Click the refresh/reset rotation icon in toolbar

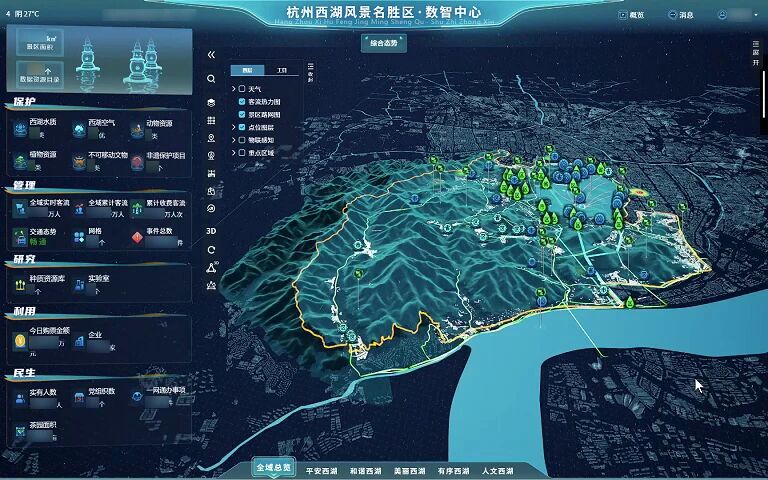click(211, 249)
